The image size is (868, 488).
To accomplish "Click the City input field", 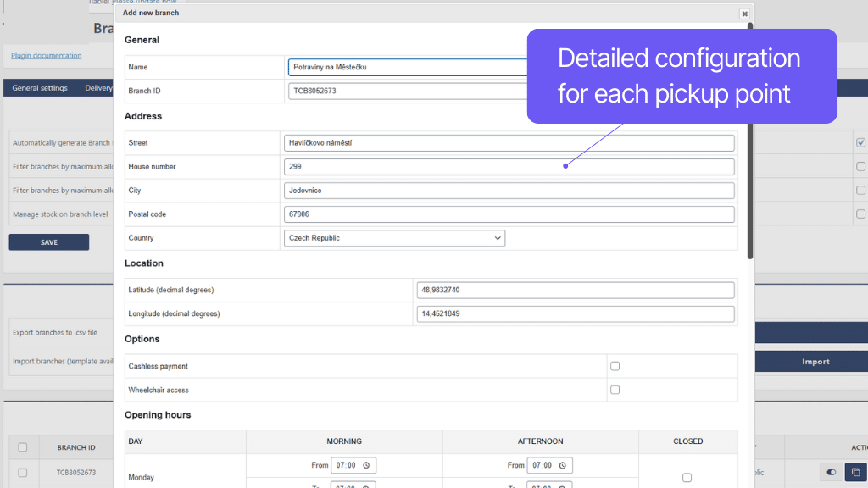I will click(509, 191).
